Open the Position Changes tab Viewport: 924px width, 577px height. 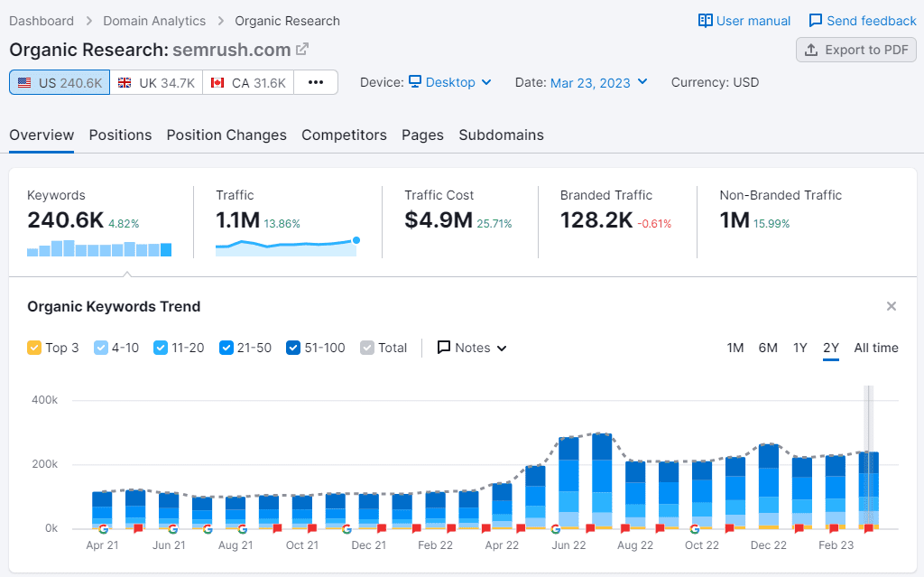pos(226,135)
